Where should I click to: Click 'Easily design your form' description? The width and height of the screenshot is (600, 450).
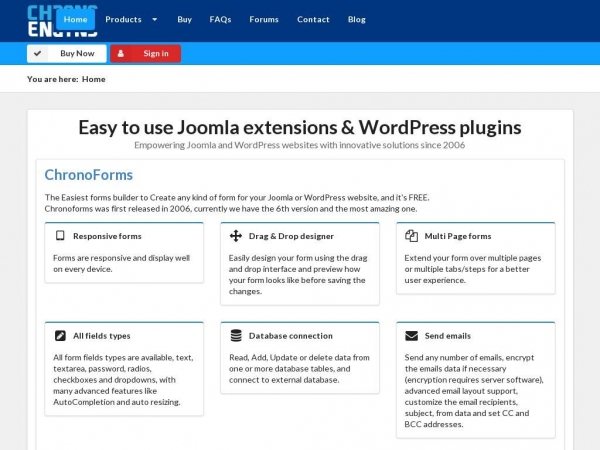[298, 274]
